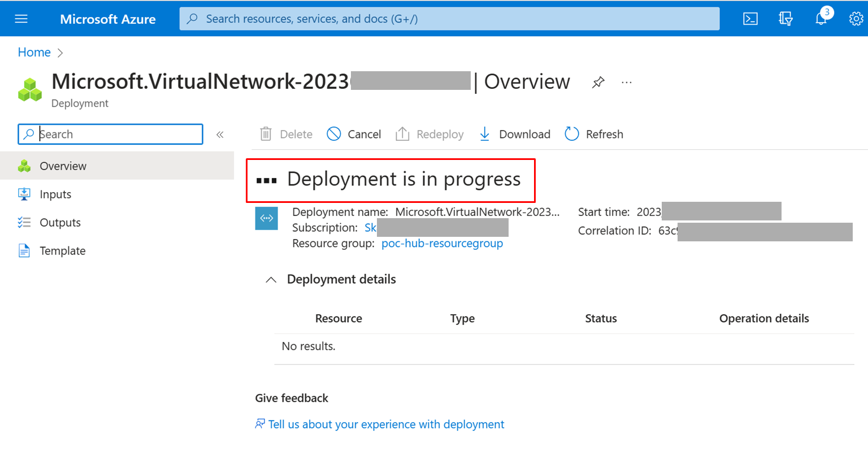Click the virtual network resource icon

point(267,219)
